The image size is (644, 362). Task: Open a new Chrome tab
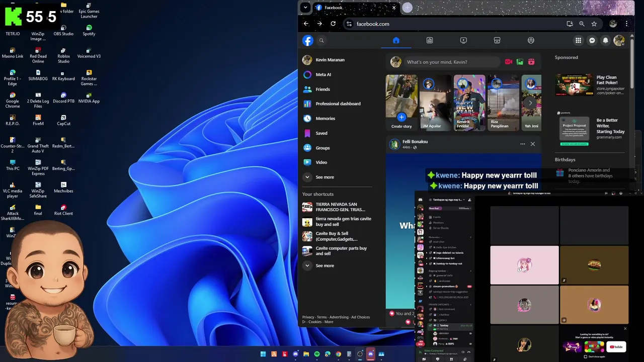408,8
